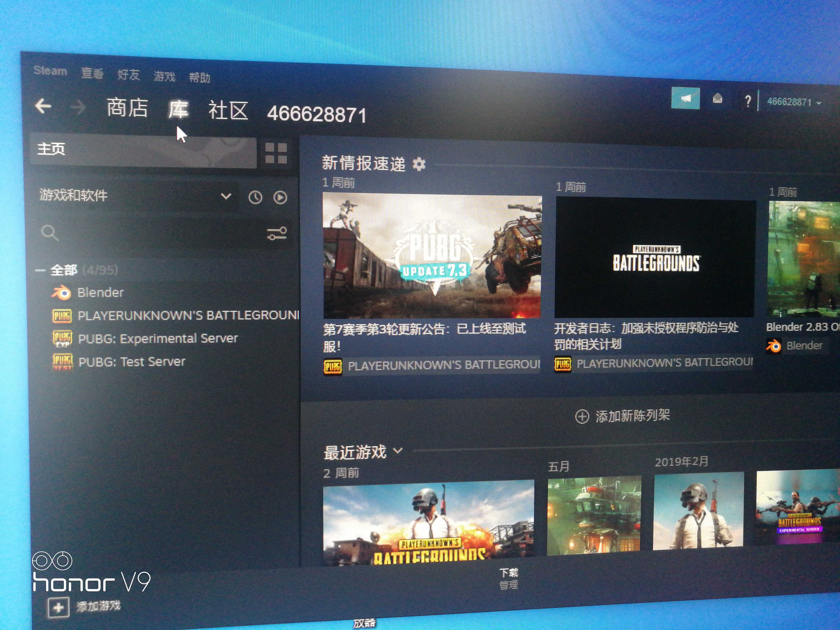Select PLAYERUNKNOWN'S BATTLEGROUNDS in game list
The height and width of the screenshot is (630, 840).
188,316
